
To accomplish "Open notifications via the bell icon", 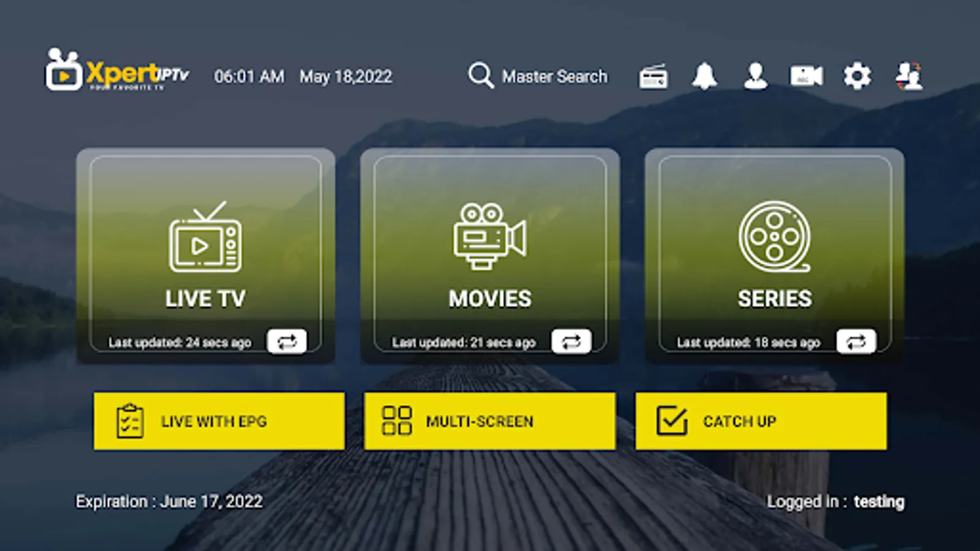I will (x=704, y=75).
